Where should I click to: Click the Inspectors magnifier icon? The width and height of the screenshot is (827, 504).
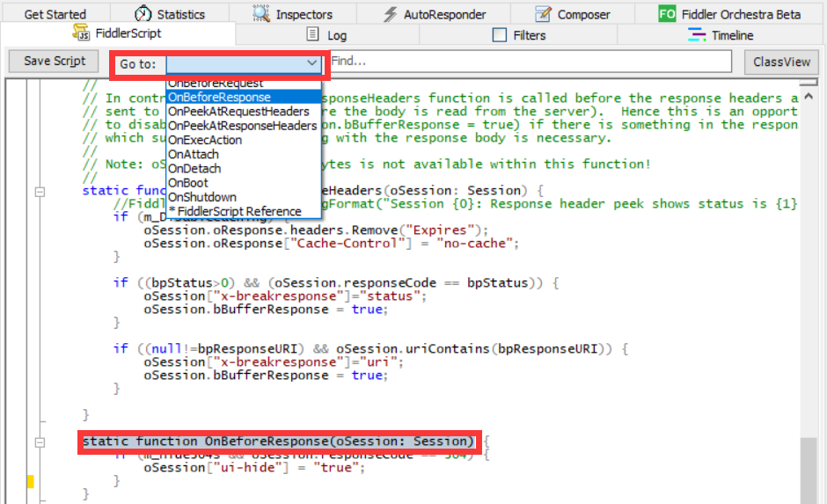pyautogui.click(x=261, y=14)
